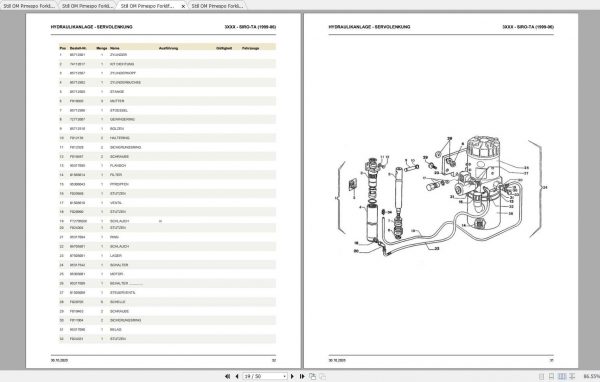Viewport: 600px width, 382px height.
Task: Click the 86.53% zoom level value
Action: pyautogui.click(x=592, y=377)
